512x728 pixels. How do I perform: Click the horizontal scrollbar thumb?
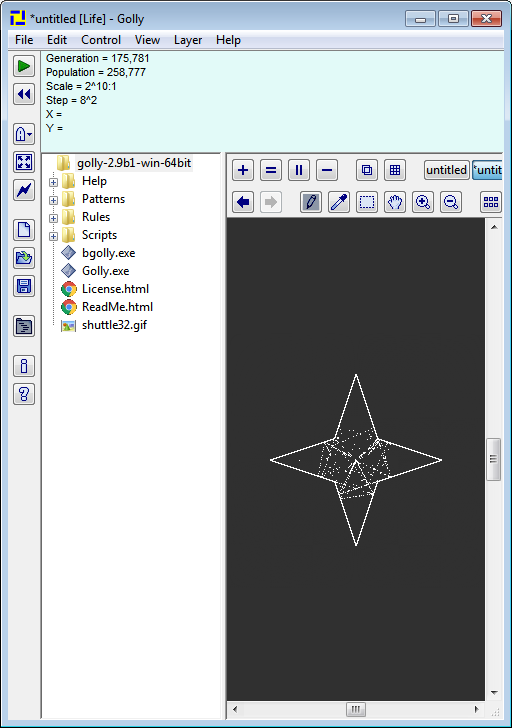tap(356, 709)
